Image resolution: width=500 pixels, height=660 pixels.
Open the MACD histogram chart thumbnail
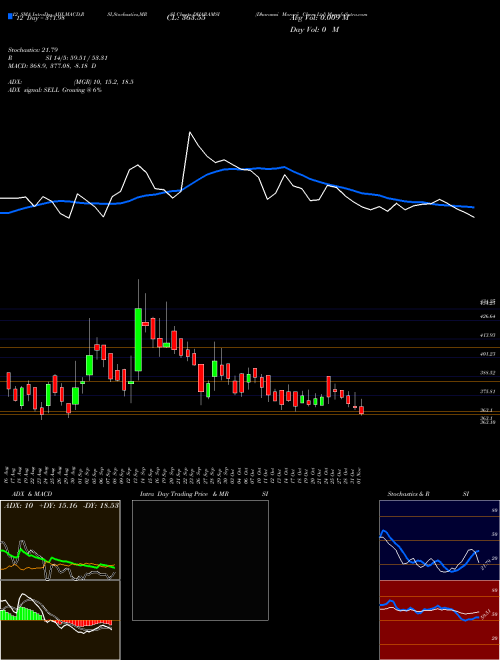click(60, 620)
